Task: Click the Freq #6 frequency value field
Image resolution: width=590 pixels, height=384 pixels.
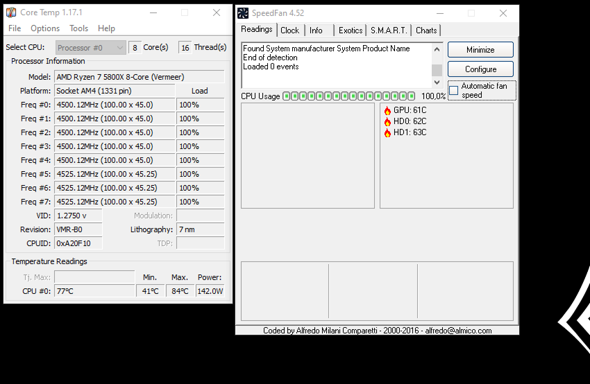Action: click(115, 188)
